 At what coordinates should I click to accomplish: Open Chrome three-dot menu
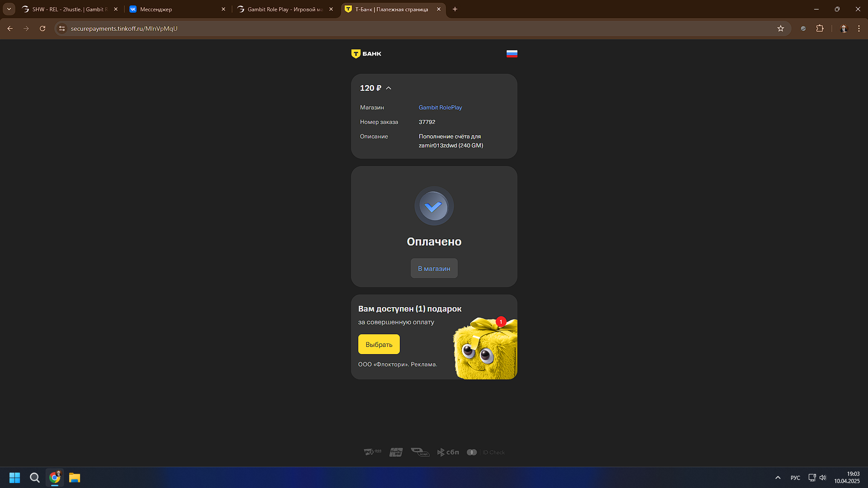[859, 28]
